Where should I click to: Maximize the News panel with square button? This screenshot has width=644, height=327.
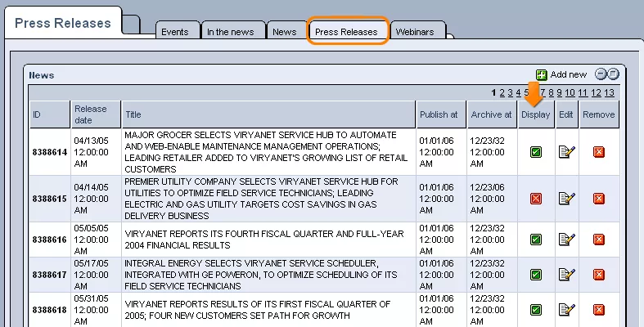[x=613, y=74]
